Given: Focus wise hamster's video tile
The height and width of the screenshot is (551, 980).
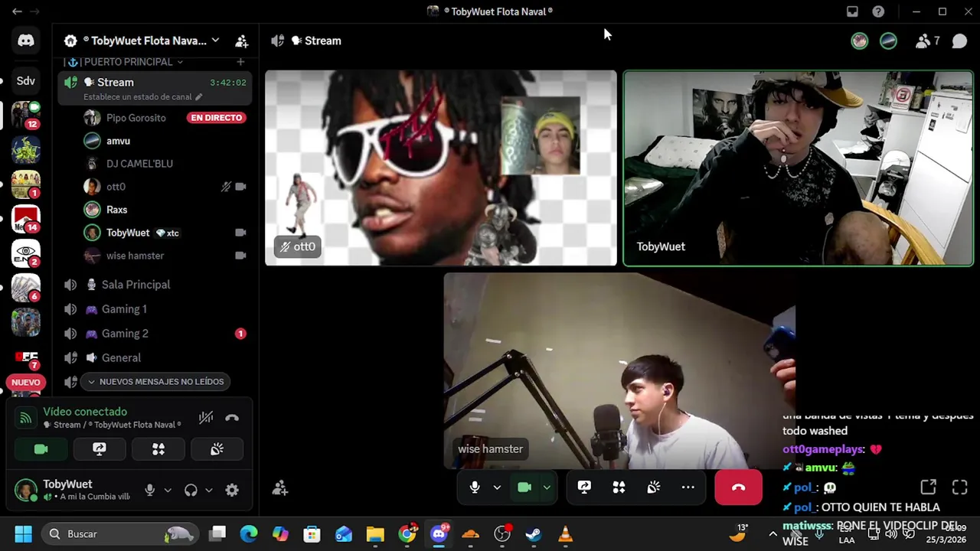Looking at the screenshot, I should [x=619, y=370].
